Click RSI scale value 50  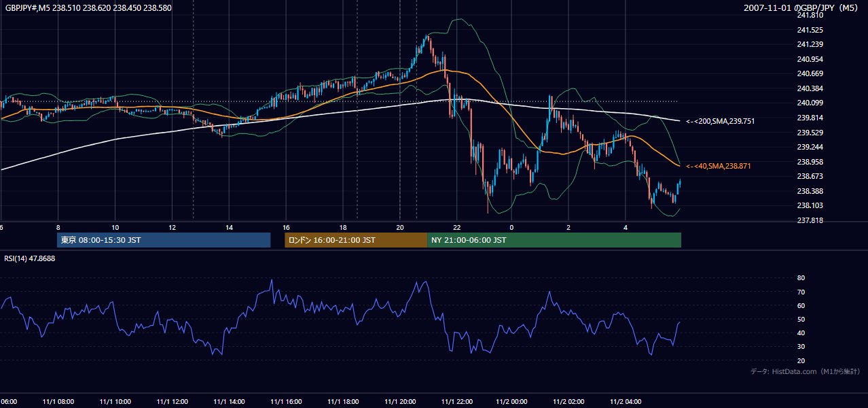pos(801,319)
